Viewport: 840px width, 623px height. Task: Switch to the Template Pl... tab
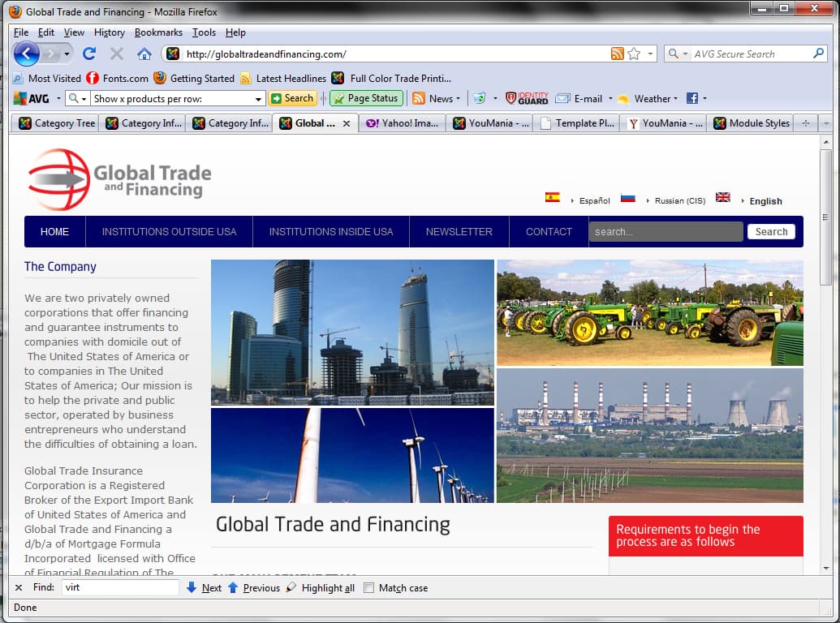point(576,123)
